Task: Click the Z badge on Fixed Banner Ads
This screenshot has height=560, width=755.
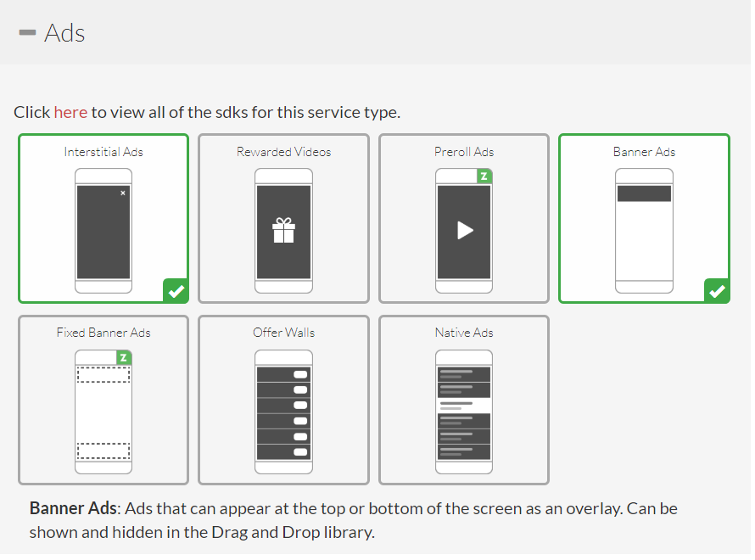Action: (124, 357)
